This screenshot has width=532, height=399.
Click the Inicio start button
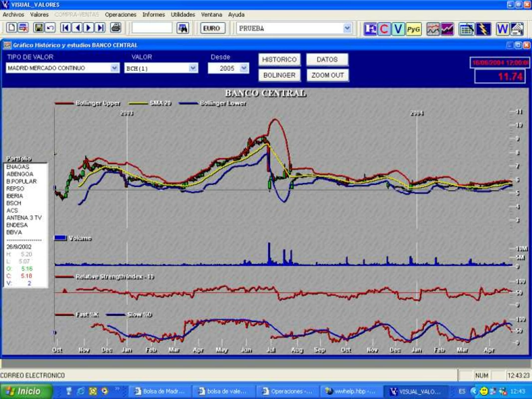tap(26, 391)
